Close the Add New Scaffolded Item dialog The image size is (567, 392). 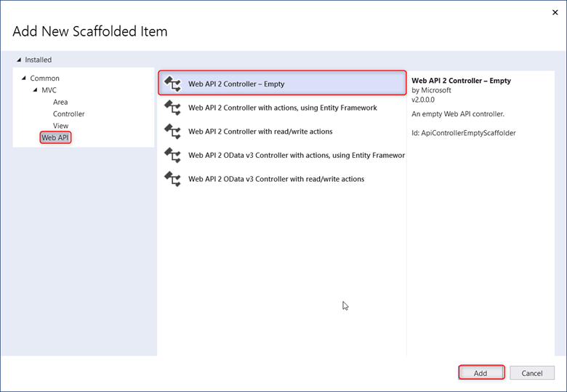pos(555,12)
